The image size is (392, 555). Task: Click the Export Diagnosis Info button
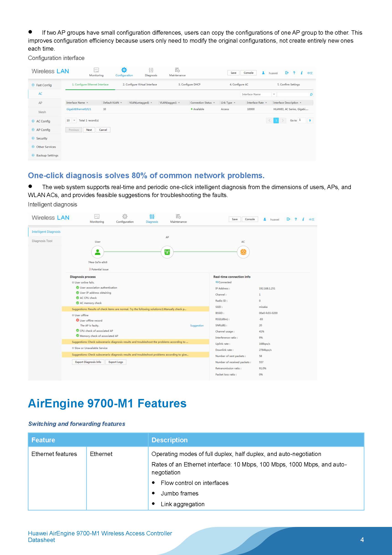coord(88,362)
